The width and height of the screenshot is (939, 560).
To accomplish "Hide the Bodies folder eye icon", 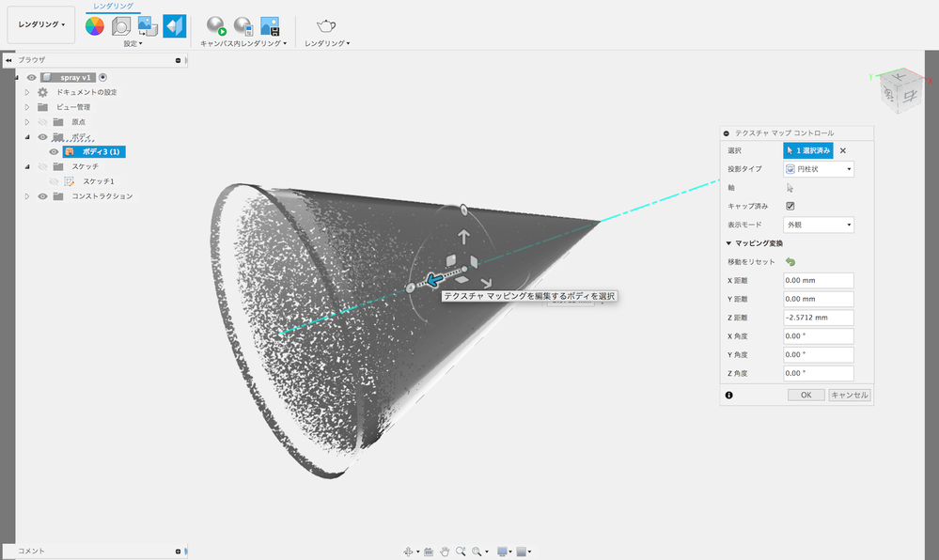I will [x=42, y=136].
